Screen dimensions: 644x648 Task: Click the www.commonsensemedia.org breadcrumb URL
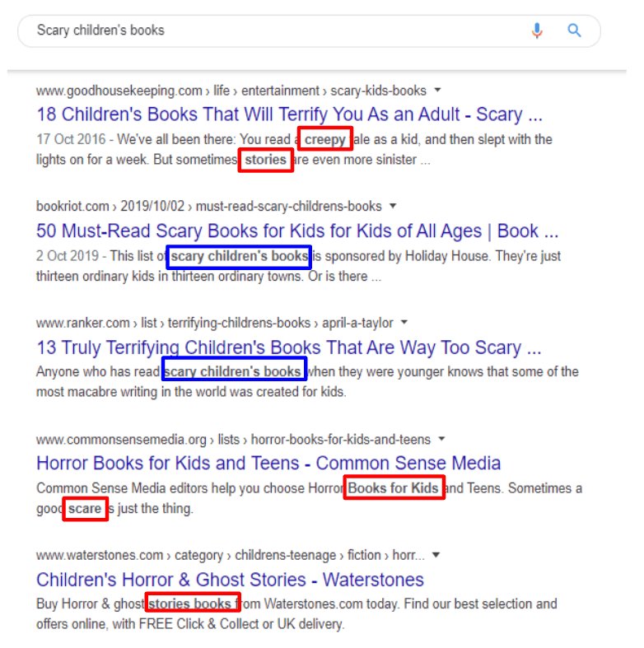tap(234, 440)
